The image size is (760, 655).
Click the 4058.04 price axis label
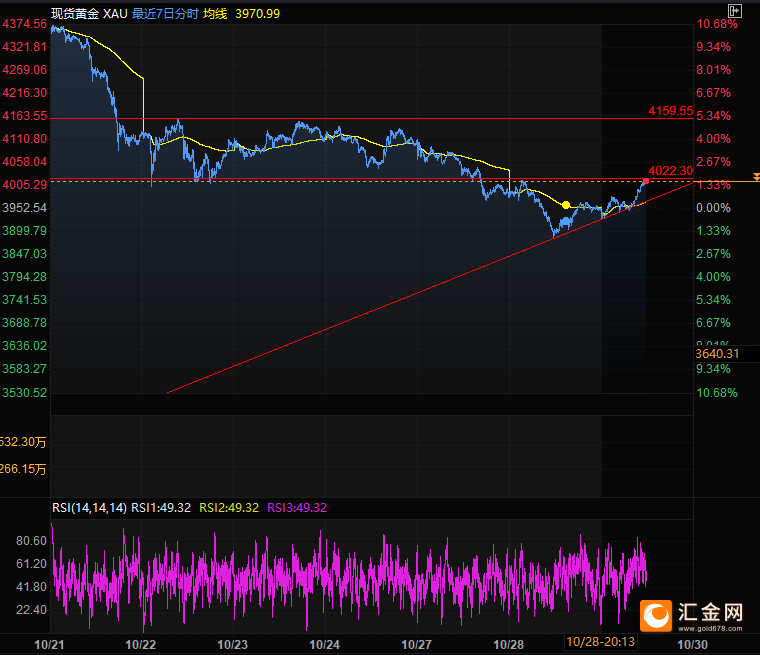(25, 161)
